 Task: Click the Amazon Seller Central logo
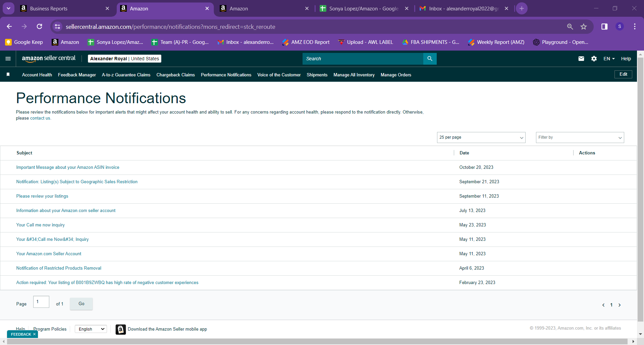tap(49, 58)
